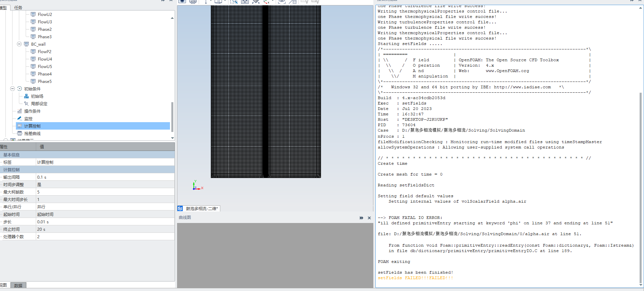Click the 计算控制 computer icon
This screenshot has height=291, width=644.
20,126
